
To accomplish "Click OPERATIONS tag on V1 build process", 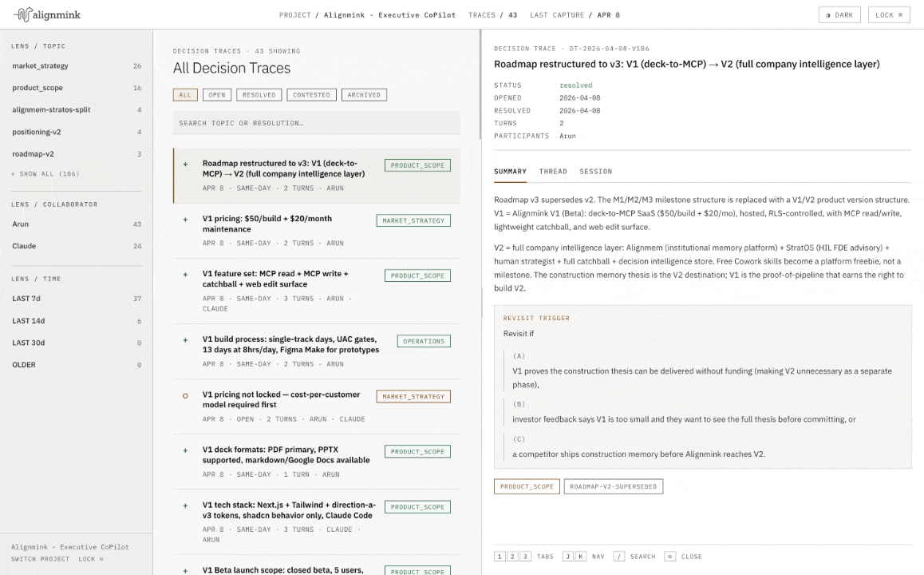I will [424, 341].
